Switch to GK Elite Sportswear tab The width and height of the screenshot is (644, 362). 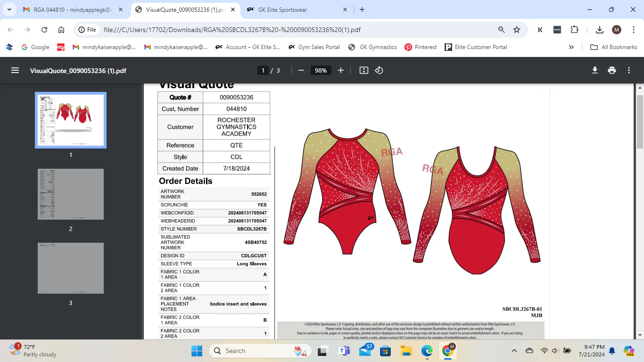pos(297,9)
